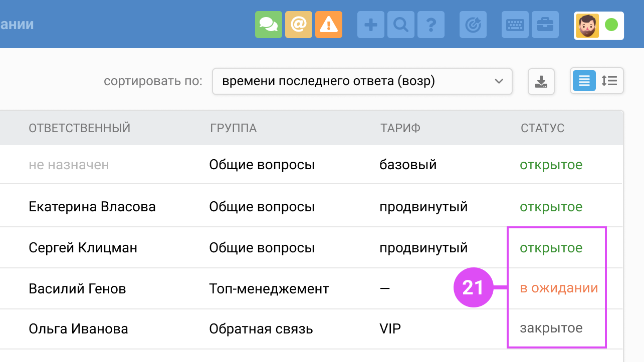Select the Сергей Клицман assignee
The height and width of the screenshot is (362, 644).
83,248
